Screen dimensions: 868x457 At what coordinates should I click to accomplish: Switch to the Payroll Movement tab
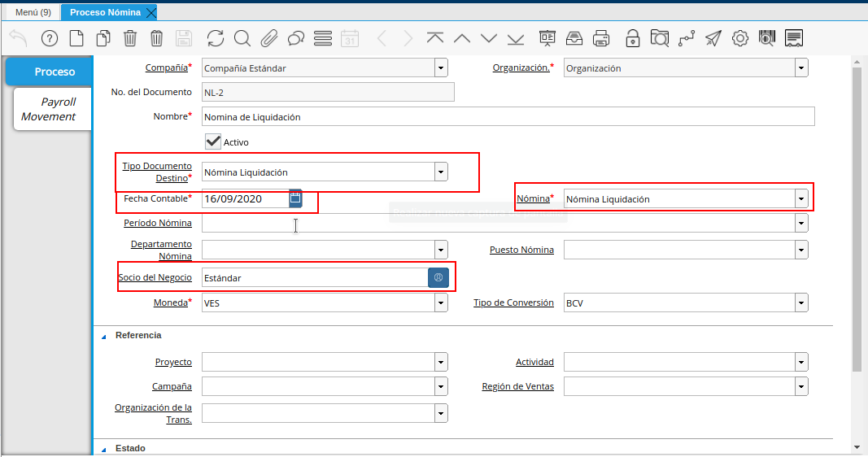(x=49, y=109)
